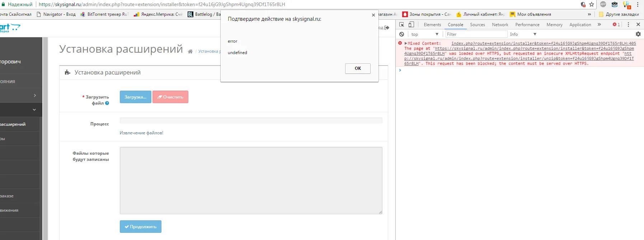Open console settings gear
Screen dimensions: 644x240
pyautogui.click(x=638, y=34)
